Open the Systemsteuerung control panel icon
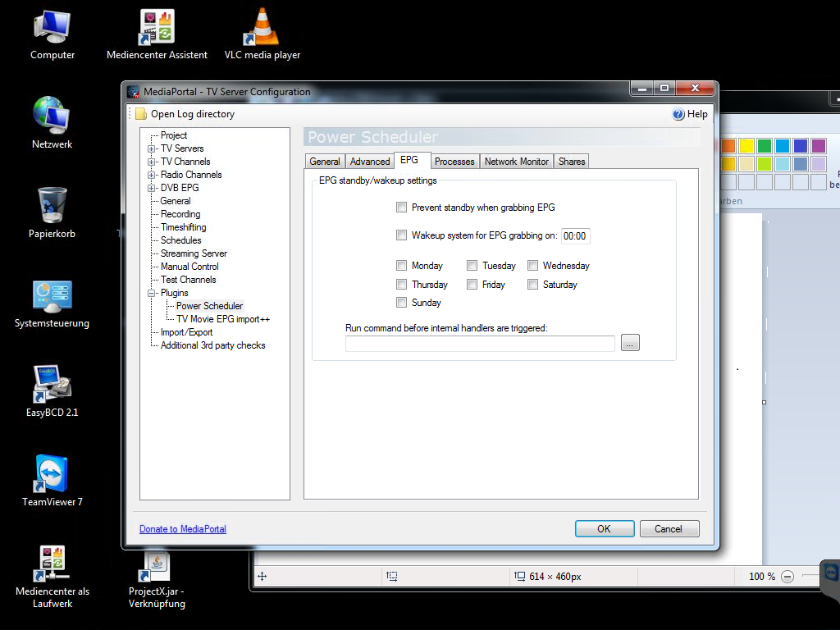840x630 pixels. pyautogui.click(x=52, y=296)
